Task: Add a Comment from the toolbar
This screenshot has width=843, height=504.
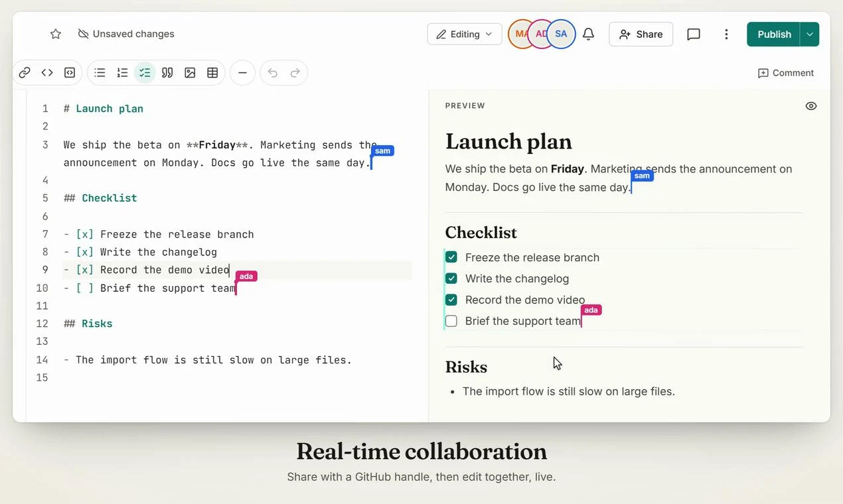Action: (785, 73)
